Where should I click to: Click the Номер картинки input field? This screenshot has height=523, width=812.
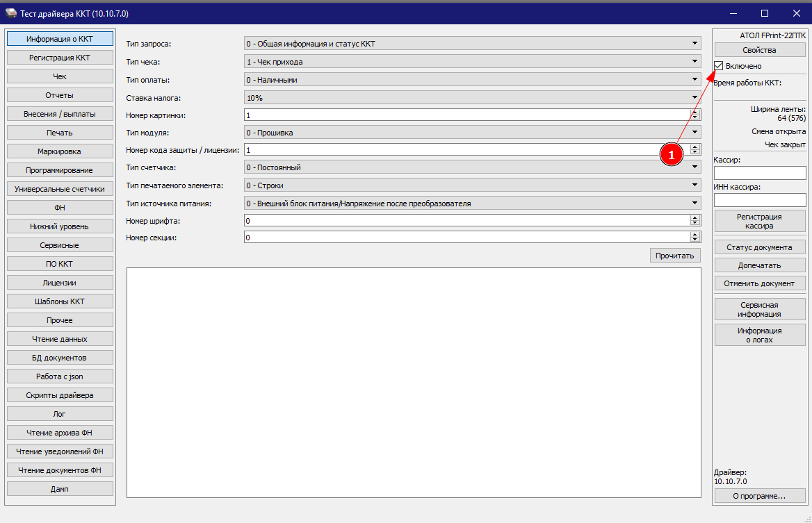point(467,115)
